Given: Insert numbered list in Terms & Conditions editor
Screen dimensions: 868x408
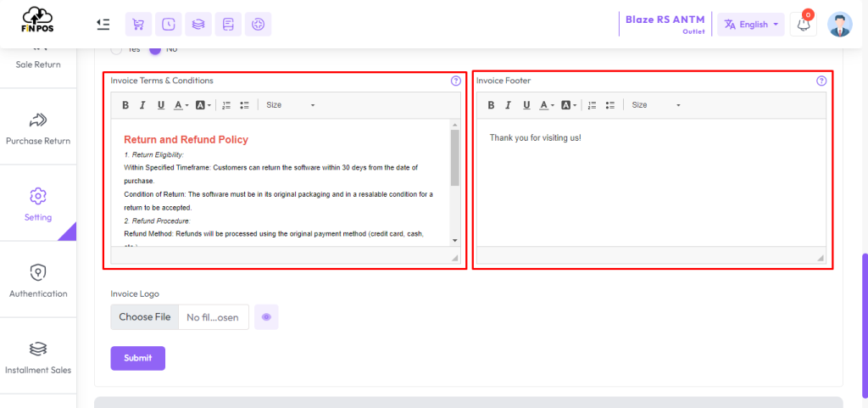Looking at the screenshot, I should (226, 105).
